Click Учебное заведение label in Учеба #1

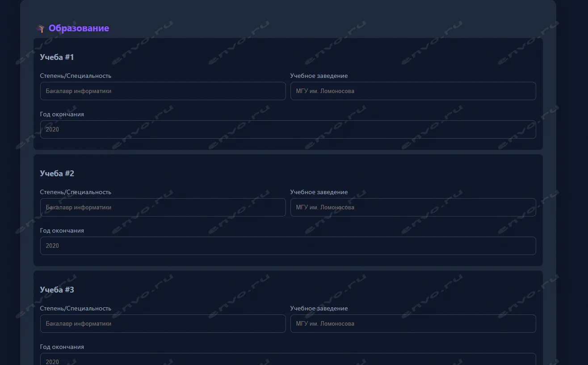[319, 76]
